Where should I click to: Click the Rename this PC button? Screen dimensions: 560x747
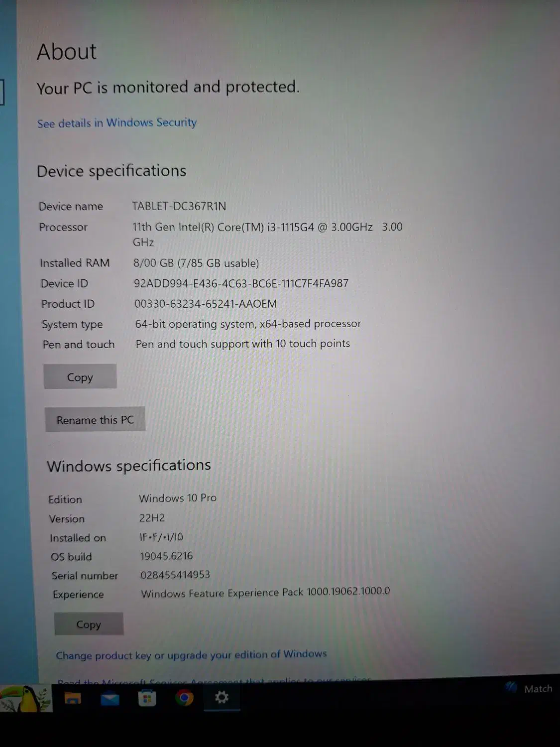point(95,420)
